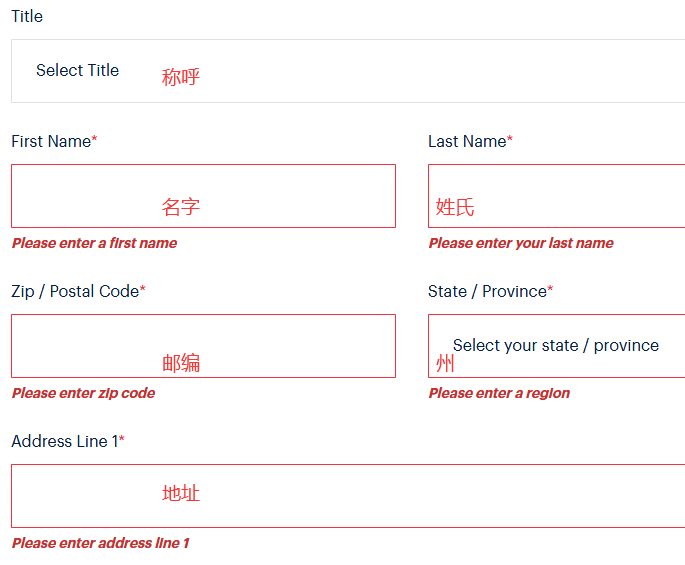Click the Title field label

click(27, 17)
